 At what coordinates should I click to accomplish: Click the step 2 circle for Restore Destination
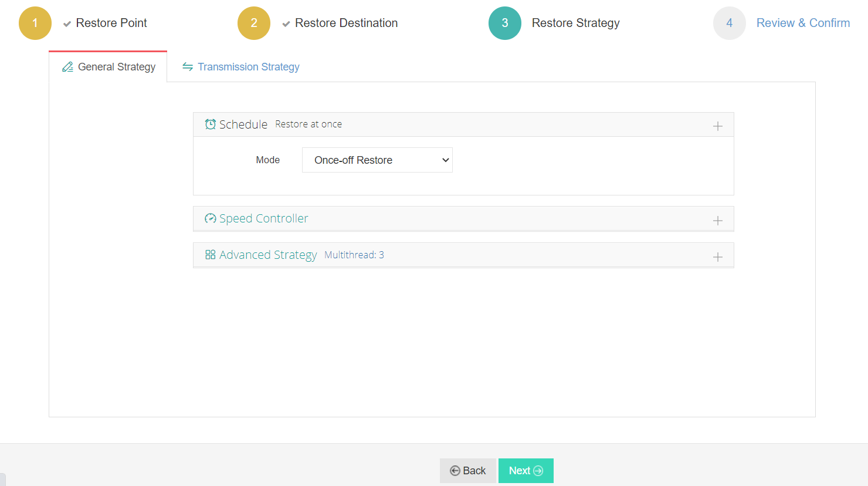(254, 23)
